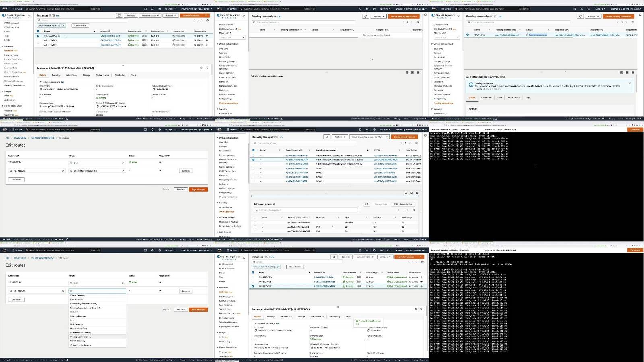The height and width of the screenshot is (362, 644).
Task: Focus Inbound rules filter search field
Action: point(305,210)
